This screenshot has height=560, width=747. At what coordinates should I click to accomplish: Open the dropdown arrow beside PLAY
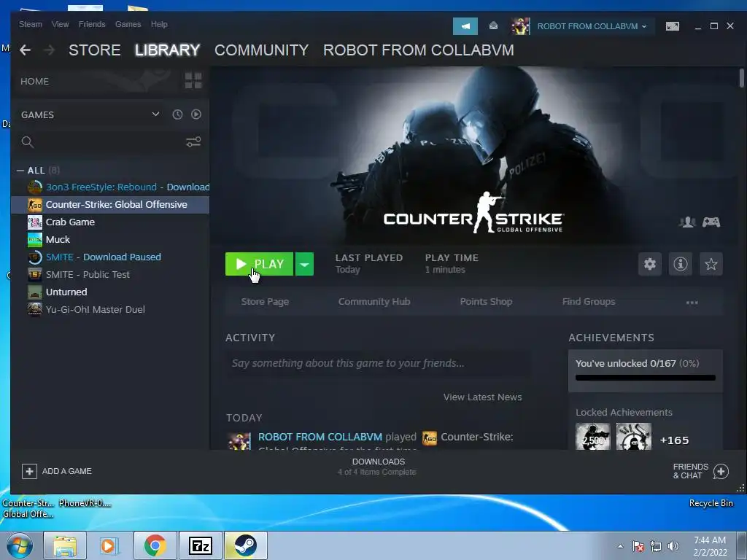point(304,264)
